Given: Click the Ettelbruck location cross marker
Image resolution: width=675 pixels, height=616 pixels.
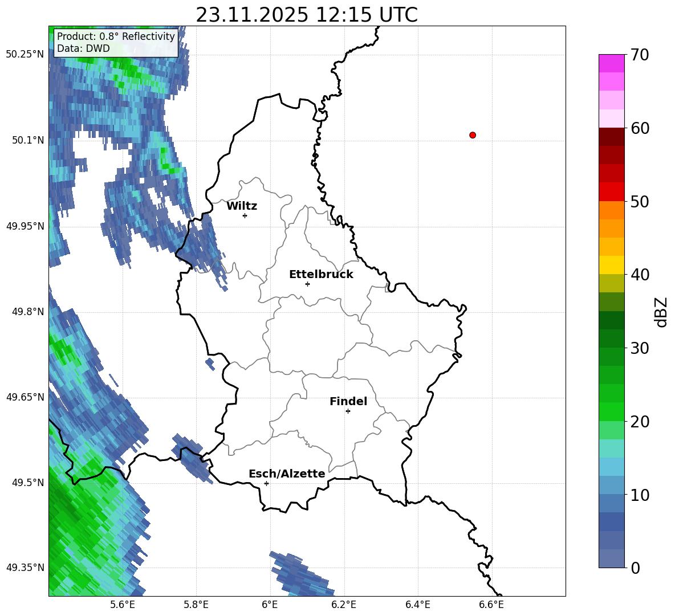Looking at the screenshot, I should [x=307, y=284].
